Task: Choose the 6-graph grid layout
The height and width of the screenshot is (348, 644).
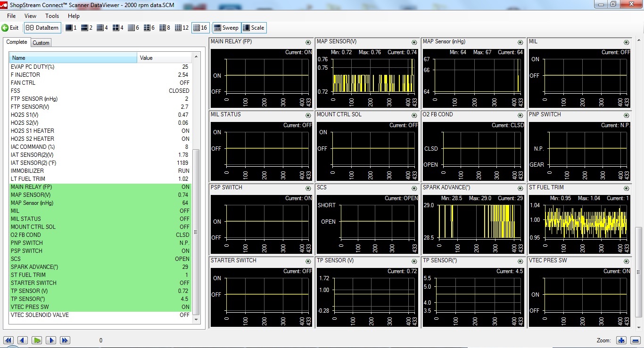Action: 149,28
